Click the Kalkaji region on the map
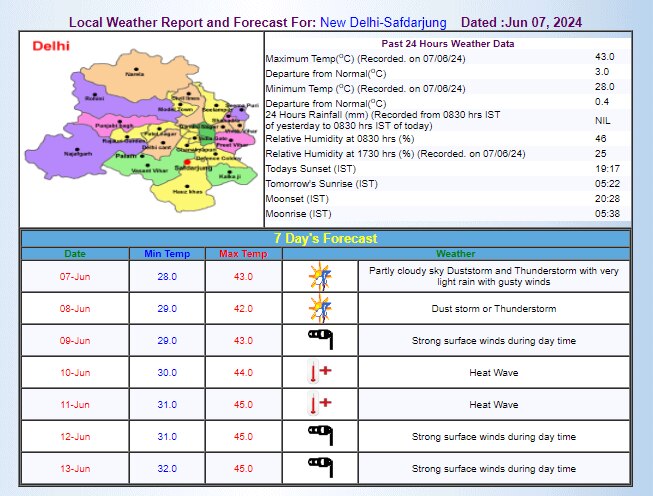 click(230, 174)
